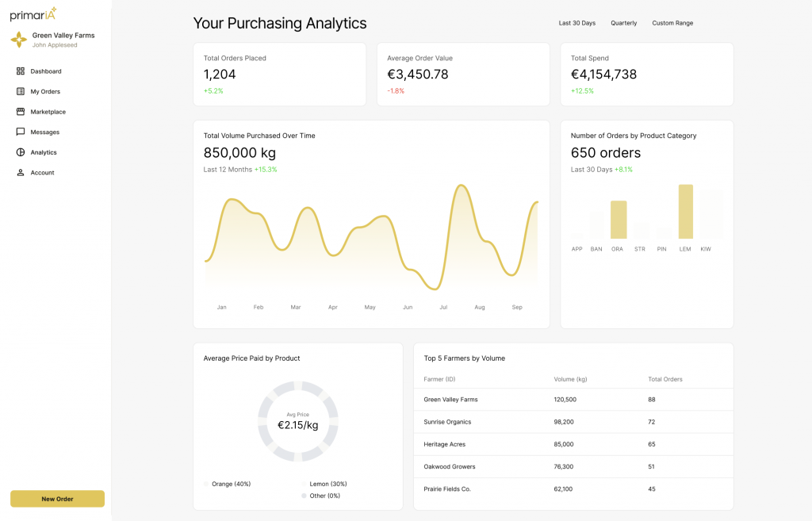This screenshot has width=812, height=521.
Task: Click the My Orders list icon
Action: pyautogui.click(x=21, y=92)
